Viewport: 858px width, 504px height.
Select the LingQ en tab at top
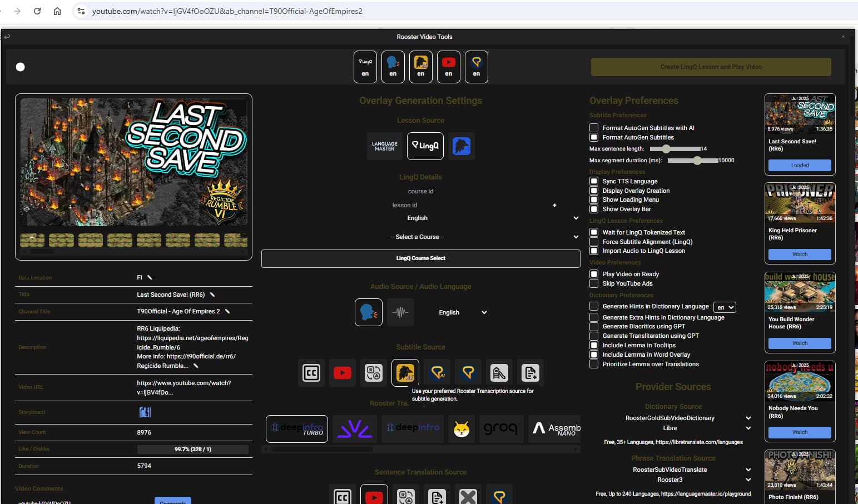point(365,67)
